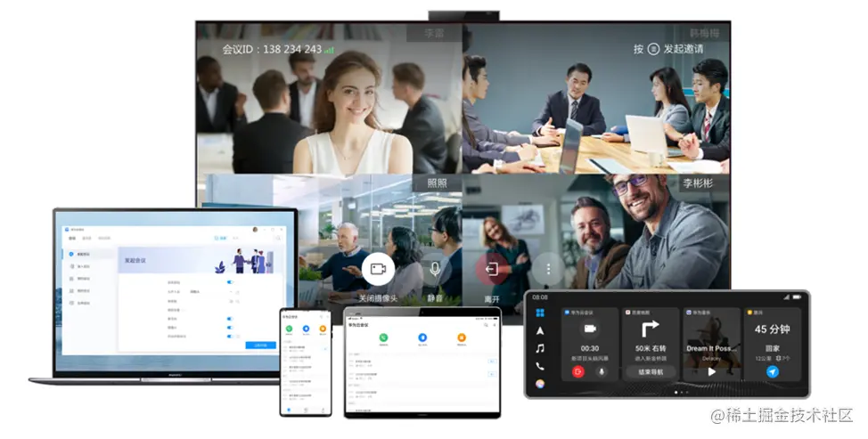
Task: Toggle bottommost switch in laptop 发起会议 form
Action: (x=230, y=336)
